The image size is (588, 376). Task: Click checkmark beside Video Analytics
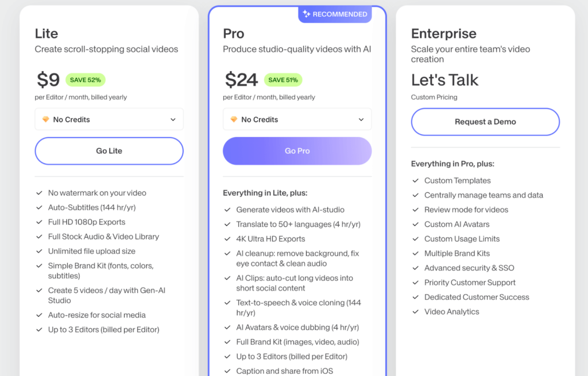(415, 312)
